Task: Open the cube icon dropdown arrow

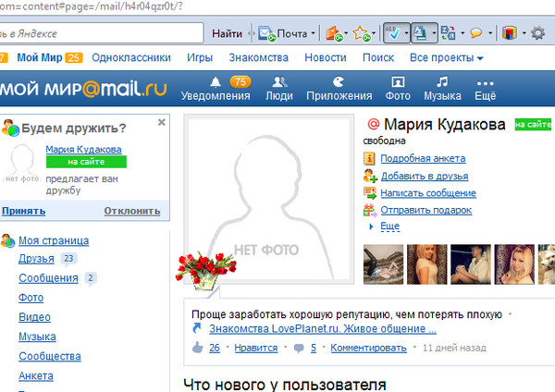Action: [524, 33]
